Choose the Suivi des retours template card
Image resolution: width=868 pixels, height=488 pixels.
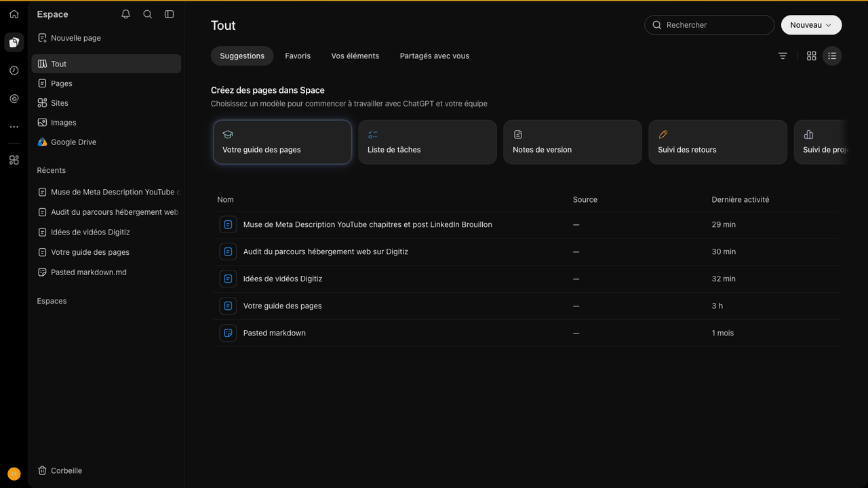(x=718, y=142)
